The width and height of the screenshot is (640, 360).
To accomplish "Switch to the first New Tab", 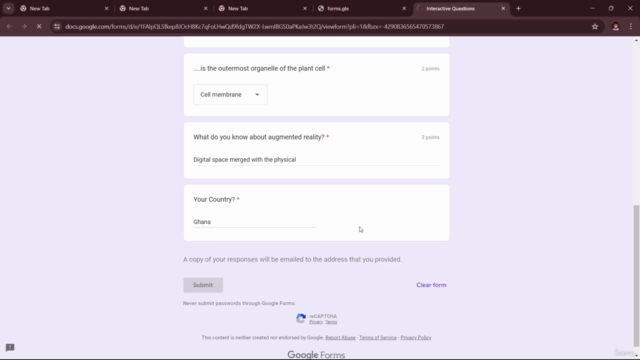I will click(x=63, y=8).
